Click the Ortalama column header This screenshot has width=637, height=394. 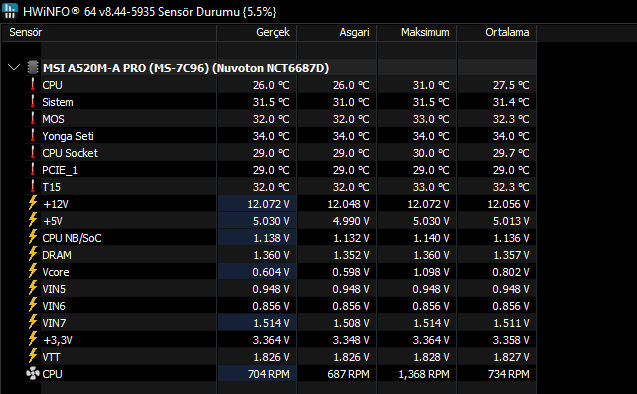click(x=497, y=32)
